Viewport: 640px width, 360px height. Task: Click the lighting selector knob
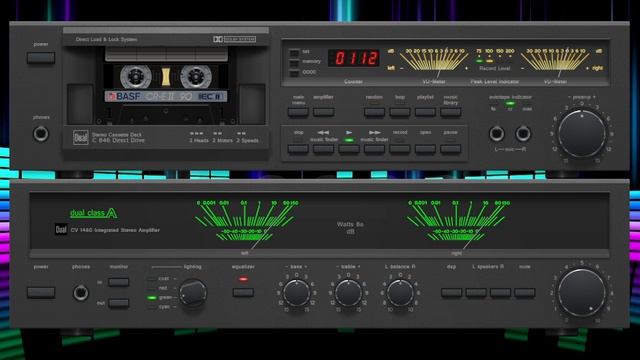tap(193, 293)
